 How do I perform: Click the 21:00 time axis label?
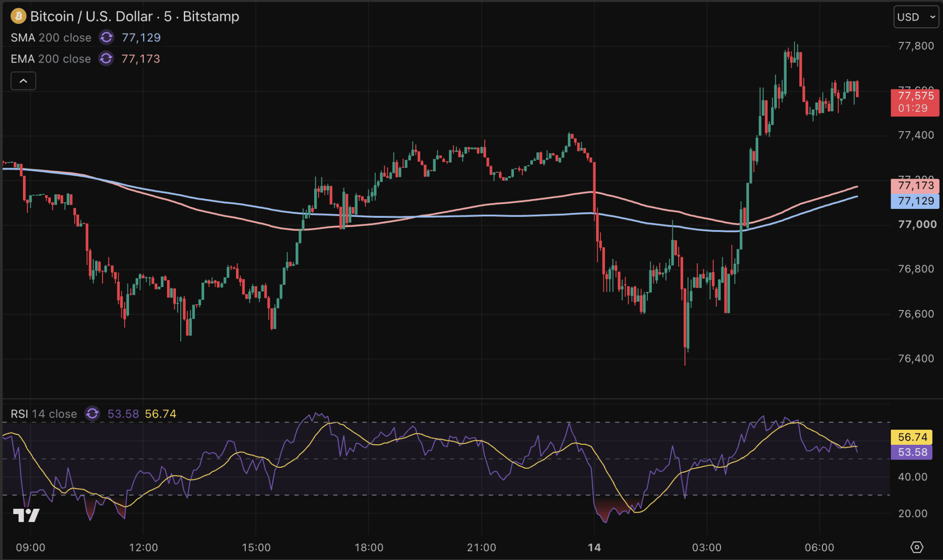(x=481, y=548)
